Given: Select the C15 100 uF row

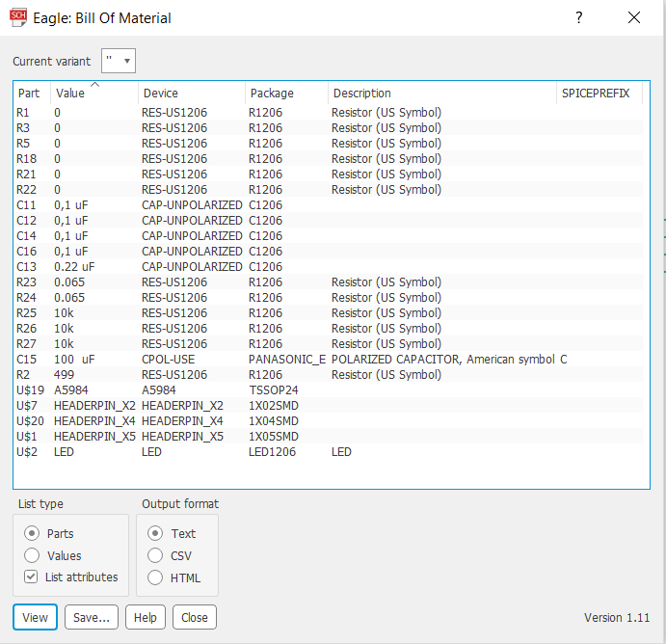Looking at the screenshot, I should 329,360.
